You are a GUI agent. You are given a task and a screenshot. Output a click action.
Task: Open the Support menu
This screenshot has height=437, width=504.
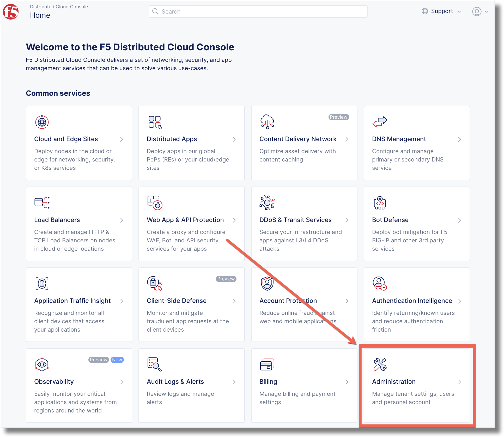tap(442, 11)
